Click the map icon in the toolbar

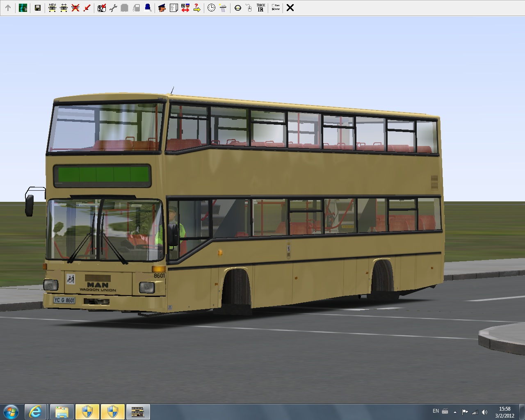[x=23, y=8]
